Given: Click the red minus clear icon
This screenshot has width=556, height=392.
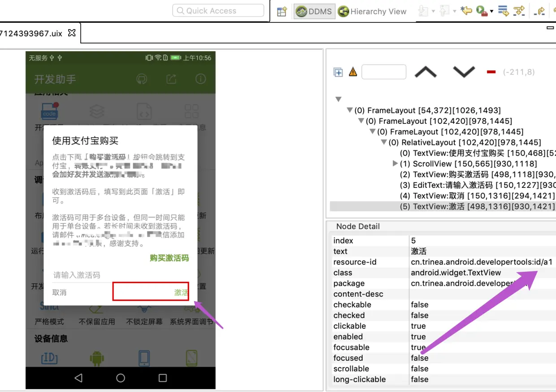Looking at the screenshot, I should [491, 72].
